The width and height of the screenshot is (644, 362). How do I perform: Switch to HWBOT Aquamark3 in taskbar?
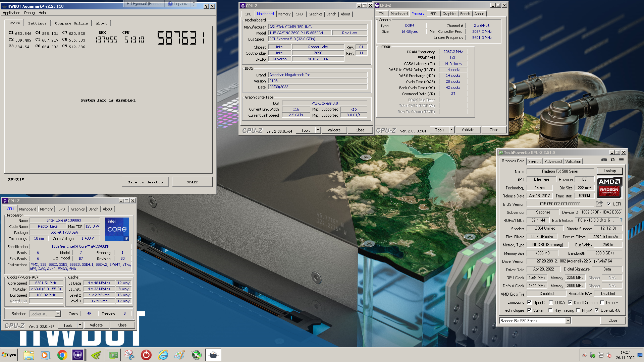point(213,355)
